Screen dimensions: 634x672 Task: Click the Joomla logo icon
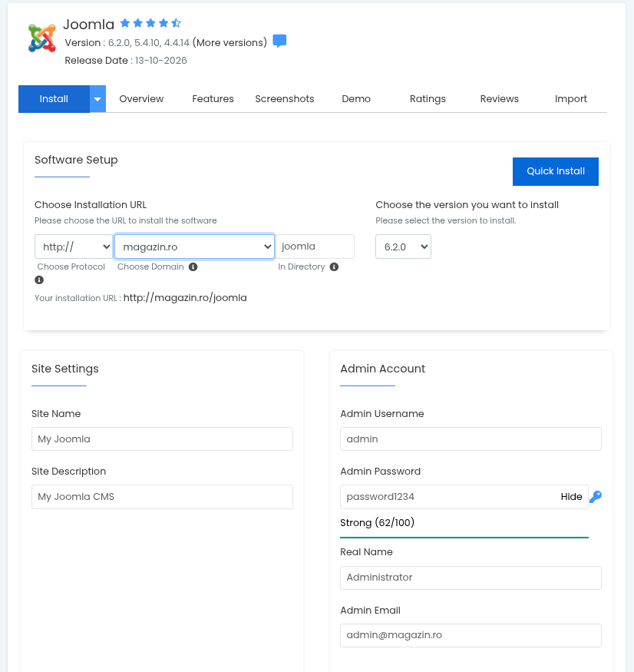tap(42, 38)
